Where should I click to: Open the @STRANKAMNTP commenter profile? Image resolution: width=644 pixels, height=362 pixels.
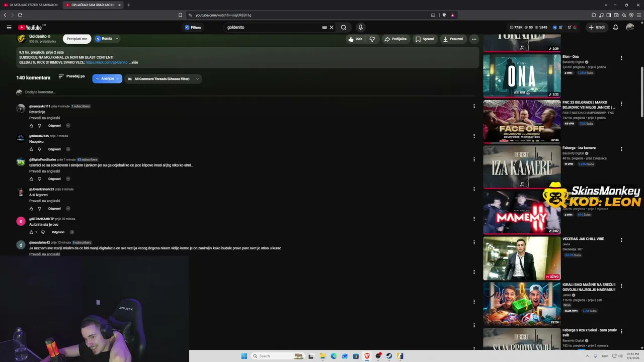pos(41,219)
